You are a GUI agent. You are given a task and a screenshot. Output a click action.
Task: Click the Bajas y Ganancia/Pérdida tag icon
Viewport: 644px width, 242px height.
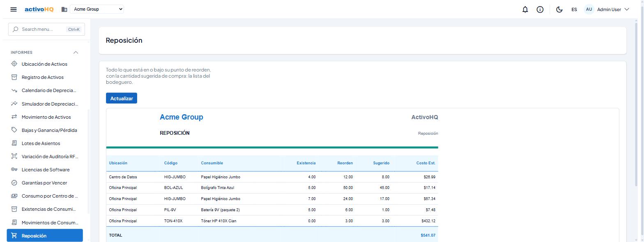[14, 130]
